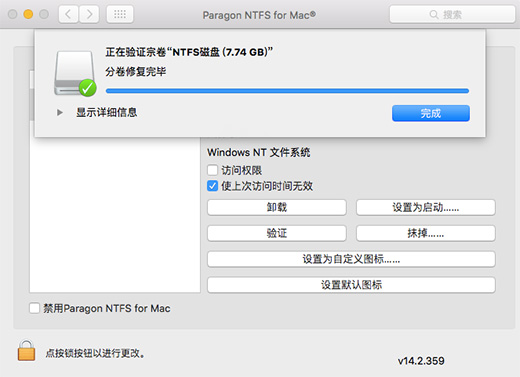Click the version text v14.2.359
Viewport: 520px width, 377px height.
pos(421,361)
